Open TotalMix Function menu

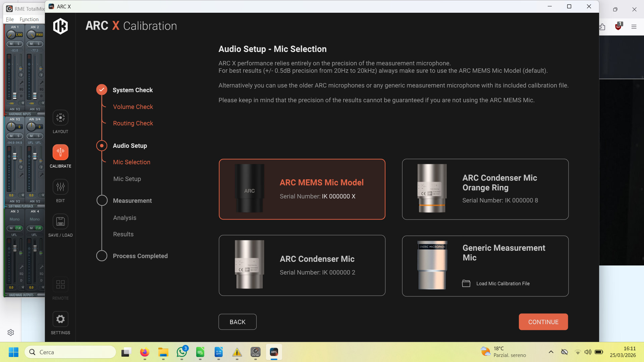click(29, 19)
